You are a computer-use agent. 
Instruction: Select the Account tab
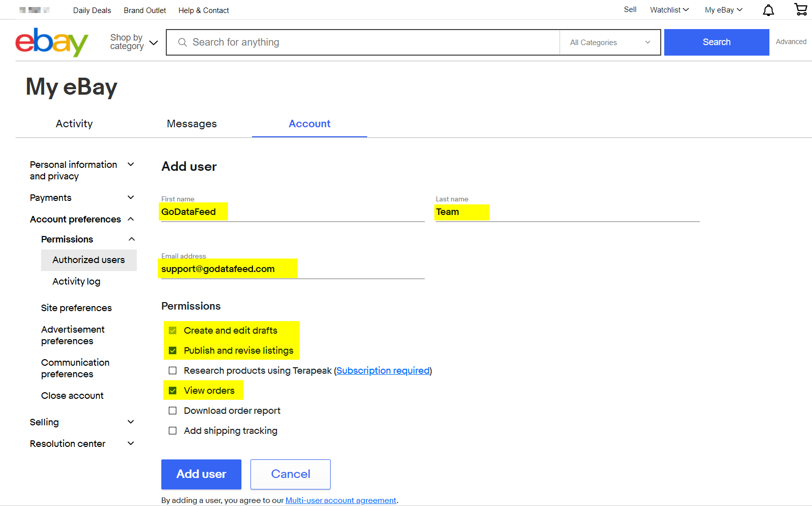[x=310, y=124]
